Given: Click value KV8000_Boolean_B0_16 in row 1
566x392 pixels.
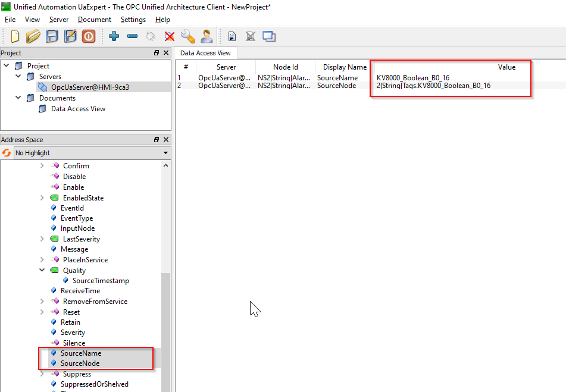Looking at the screenshot, I should point(413,77).
